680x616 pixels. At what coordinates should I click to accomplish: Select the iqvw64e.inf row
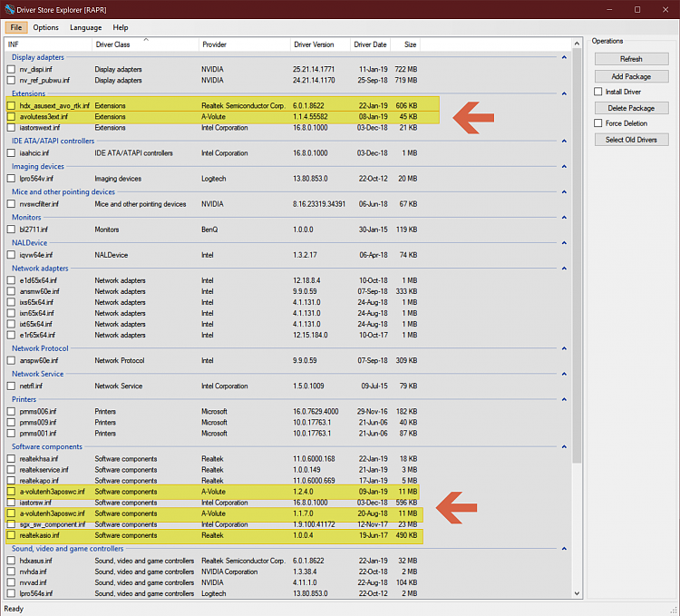(x=212, y=255)
